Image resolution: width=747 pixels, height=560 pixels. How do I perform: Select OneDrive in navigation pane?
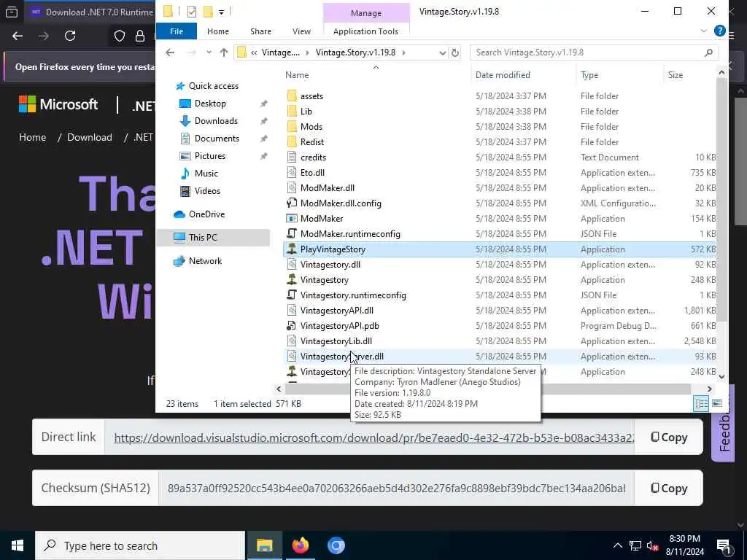coord(206,214)
